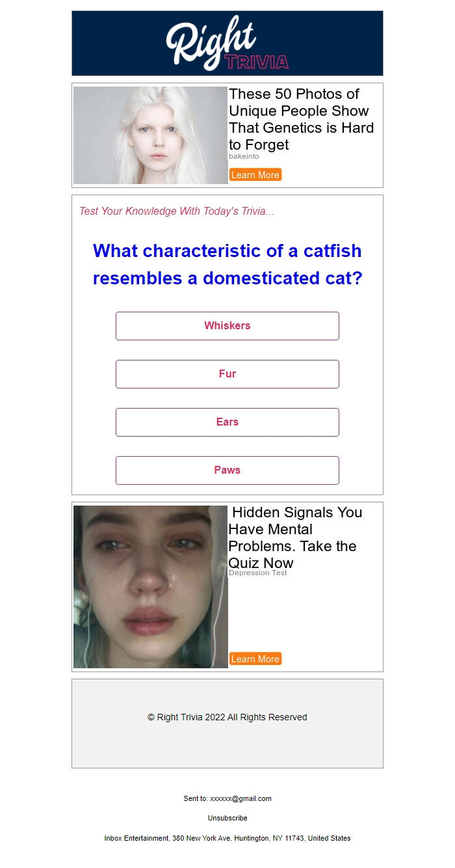Image resolution: width=455 pixels, height=868 pixels.
Task: Open the white-haired woman ad photo
Action: pos(151,135)
